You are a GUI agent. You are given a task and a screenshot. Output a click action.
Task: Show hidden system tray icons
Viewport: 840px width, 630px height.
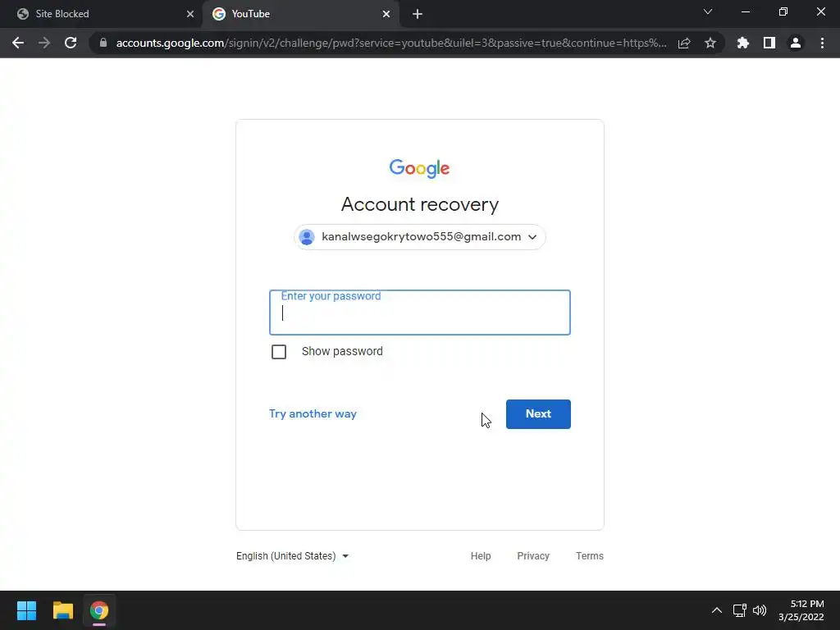point(717,610)
